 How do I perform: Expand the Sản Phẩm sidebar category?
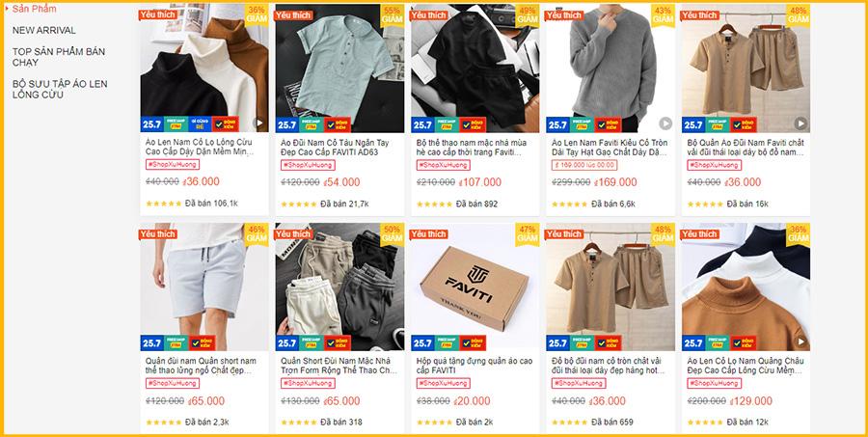(x=34, y=9)
